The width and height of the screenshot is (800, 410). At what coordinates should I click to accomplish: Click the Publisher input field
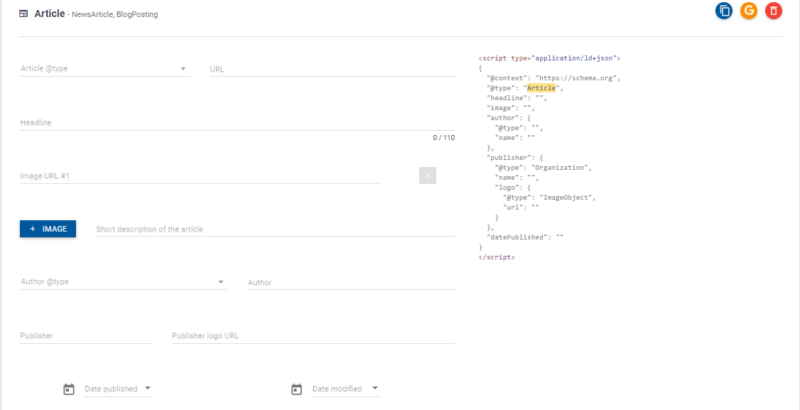[85, 336]
